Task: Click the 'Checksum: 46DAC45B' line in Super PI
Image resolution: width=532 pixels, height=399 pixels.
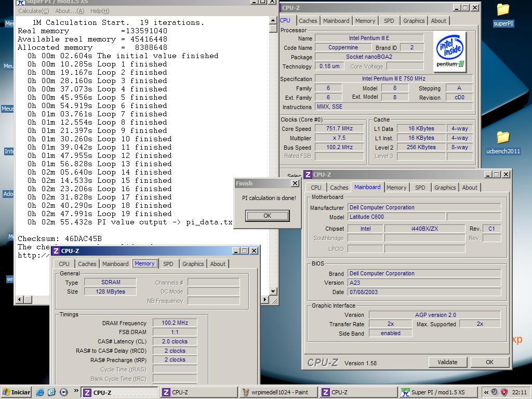Action: [x=60, y=238]
